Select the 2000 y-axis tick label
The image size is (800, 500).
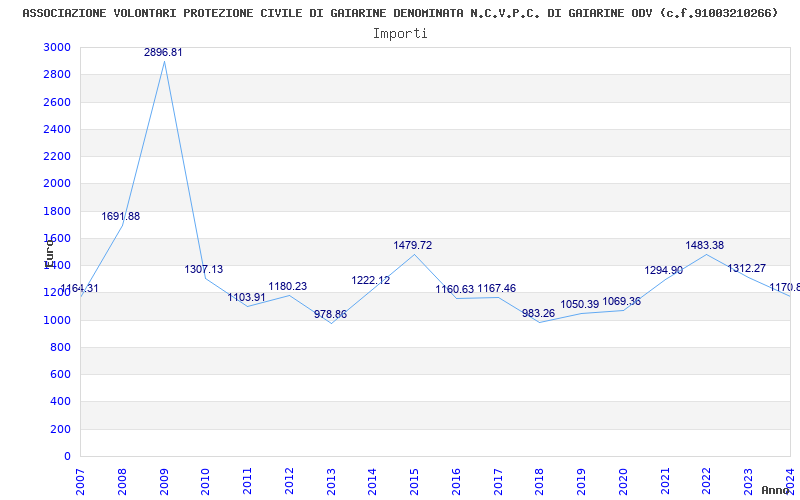(58, 184)
